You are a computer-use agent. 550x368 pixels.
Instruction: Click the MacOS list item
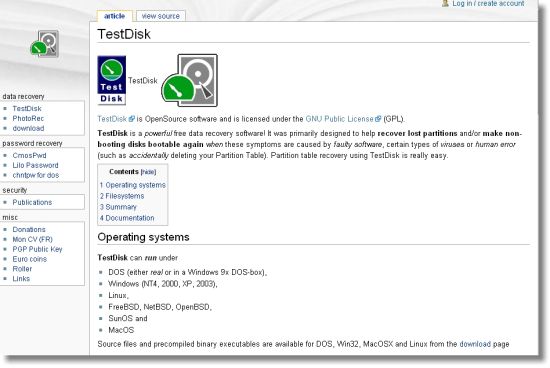tap(121, 330)
